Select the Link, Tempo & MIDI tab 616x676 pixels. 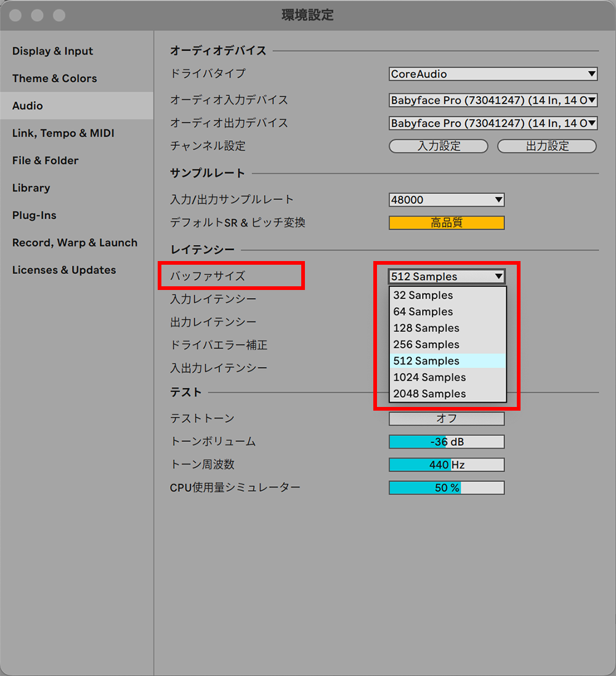click(63, 133)
